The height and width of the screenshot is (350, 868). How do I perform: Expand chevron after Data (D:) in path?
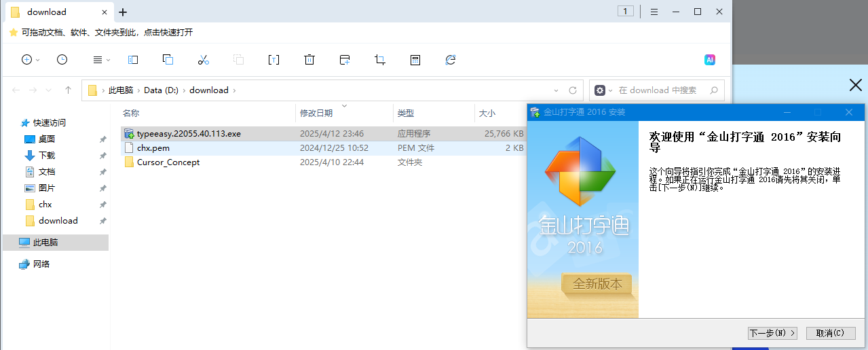pos(184,90)
